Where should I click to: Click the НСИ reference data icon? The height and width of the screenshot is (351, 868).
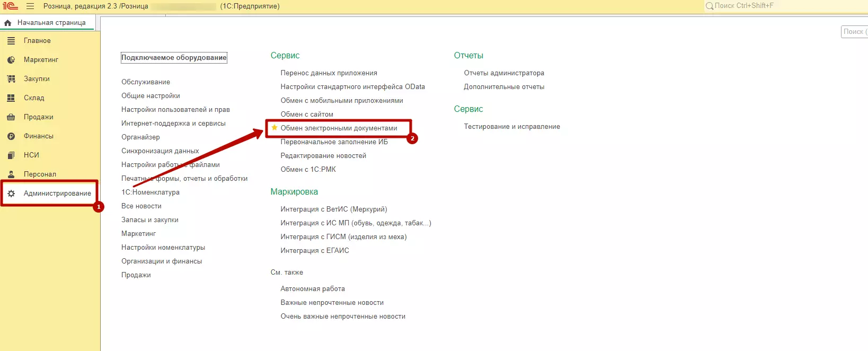(11, 155)
